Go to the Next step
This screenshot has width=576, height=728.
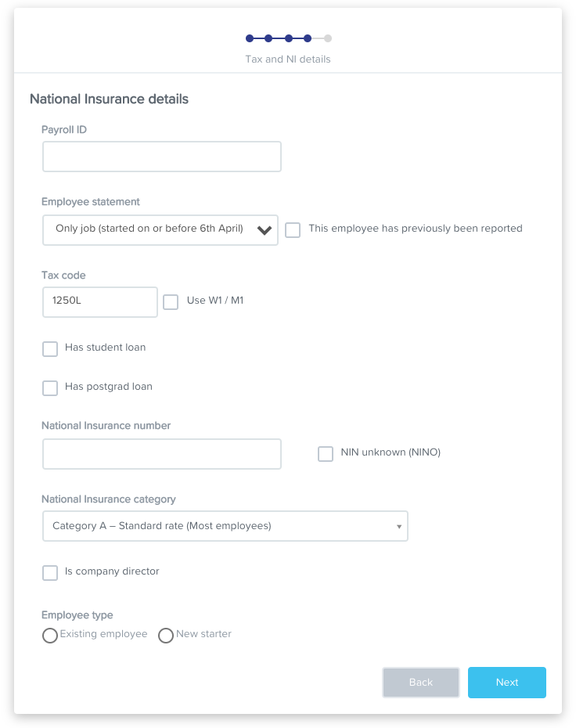507,683
